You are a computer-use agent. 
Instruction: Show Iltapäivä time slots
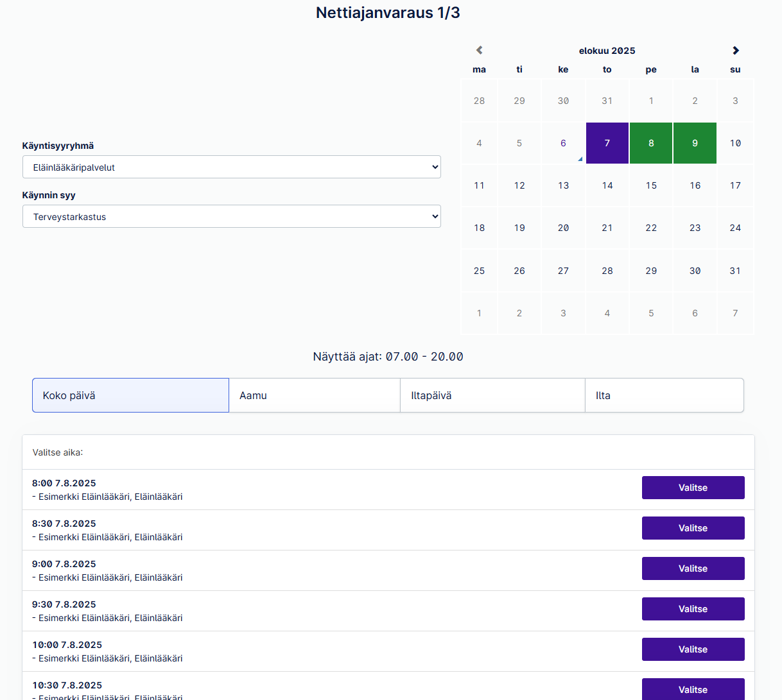(492, 395)
